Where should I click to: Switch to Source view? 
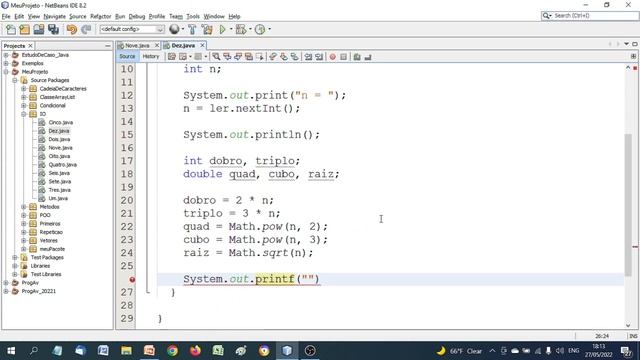[127, 57]
